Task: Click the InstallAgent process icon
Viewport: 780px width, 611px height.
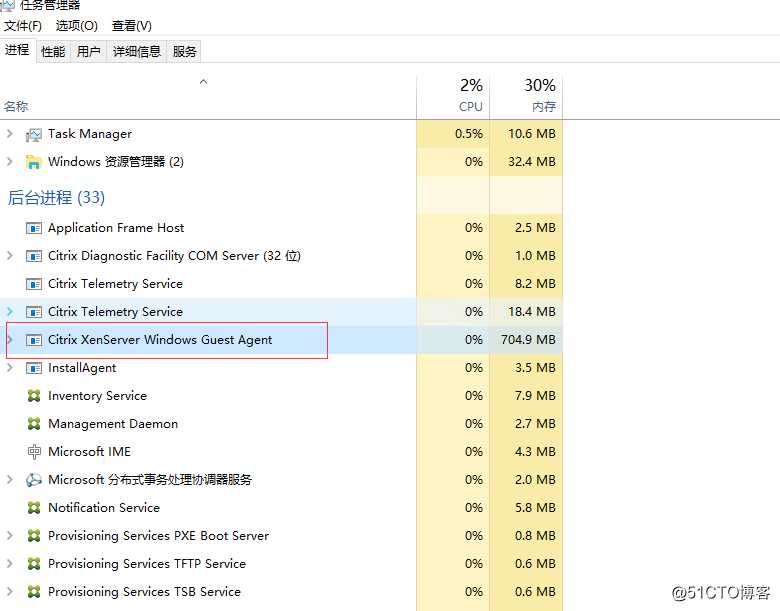Action: 34,368
